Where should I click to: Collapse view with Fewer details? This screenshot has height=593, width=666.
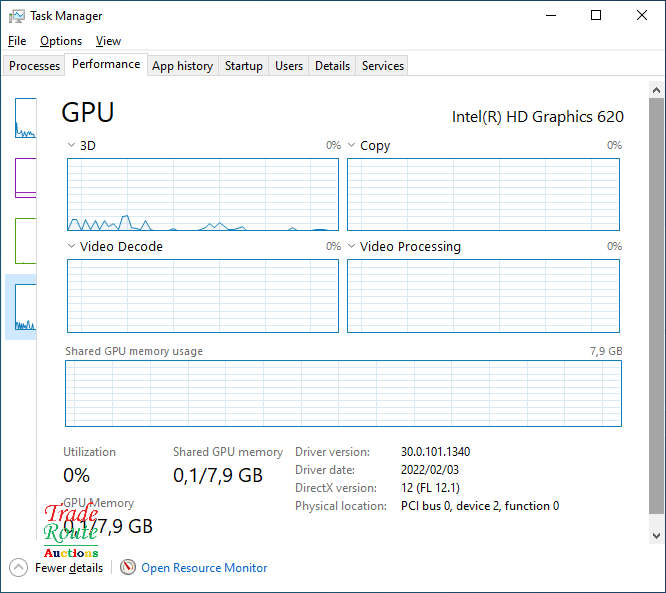pyautogui.click(x=58, y=568)
